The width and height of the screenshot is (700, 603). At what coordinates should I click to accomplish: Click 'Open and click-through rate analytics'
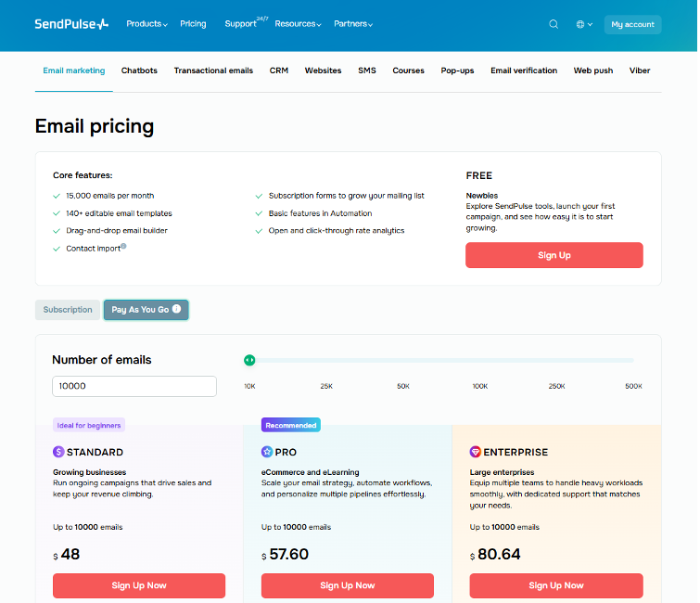click(x=337, y=230)
